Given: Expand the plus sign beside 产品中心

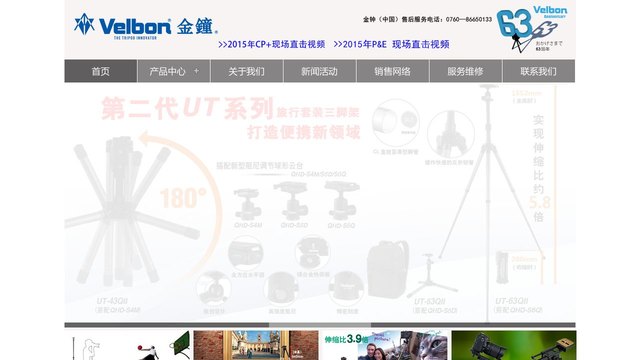Looking at the screenshot, I should 196,71.
